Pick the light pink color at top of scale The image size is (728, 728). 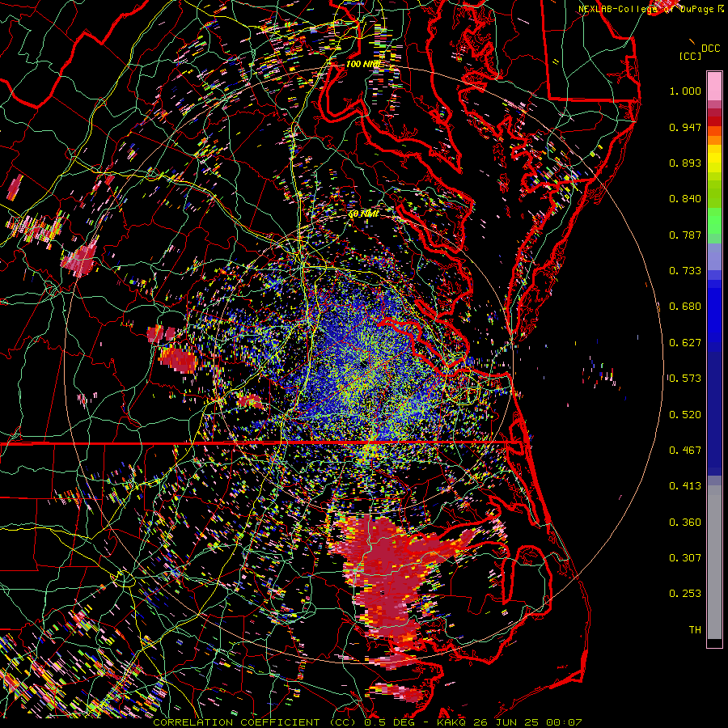pos(714,86)
